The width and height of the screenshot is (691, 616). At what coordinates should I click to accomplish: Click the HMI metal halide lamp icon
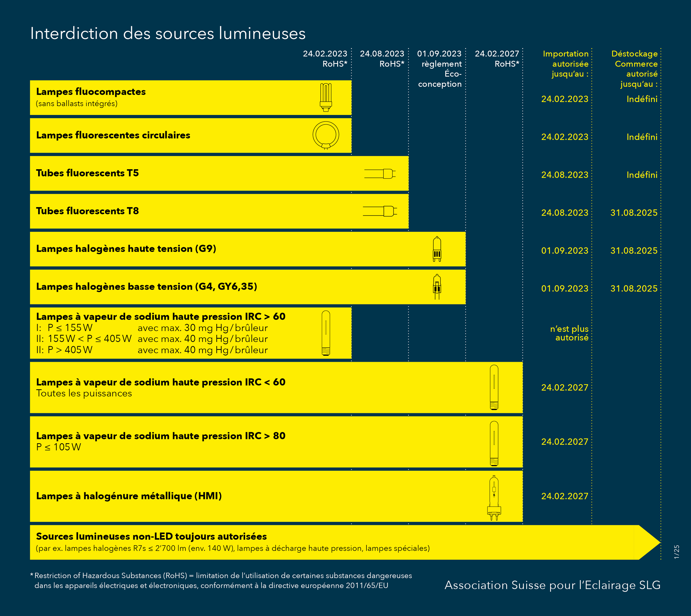(x=494, y=498)
